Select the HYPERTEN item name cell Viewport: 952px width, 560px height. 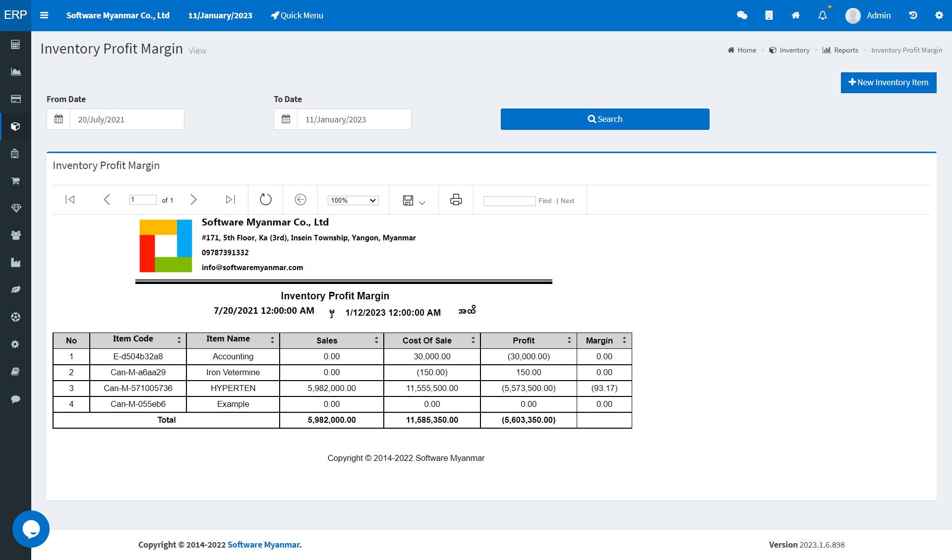233,388
